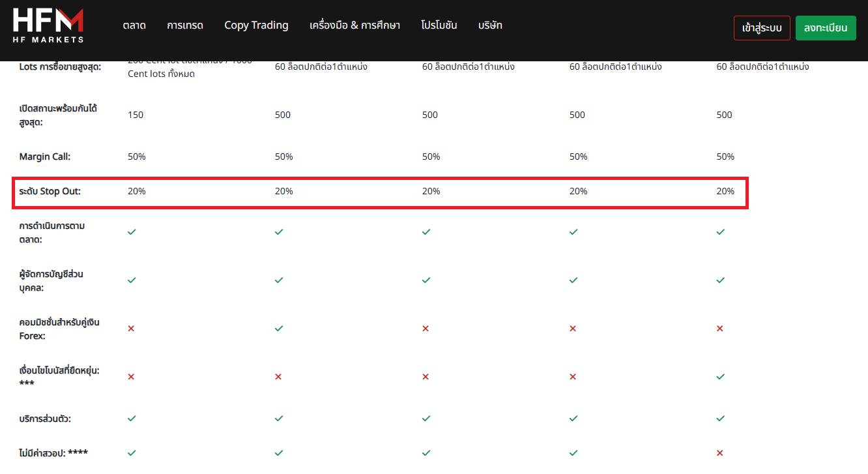Click the fourth-column check in บริการส่วนตัว row
The width and height of the screenshot is (868, 474).
point(573,419)
